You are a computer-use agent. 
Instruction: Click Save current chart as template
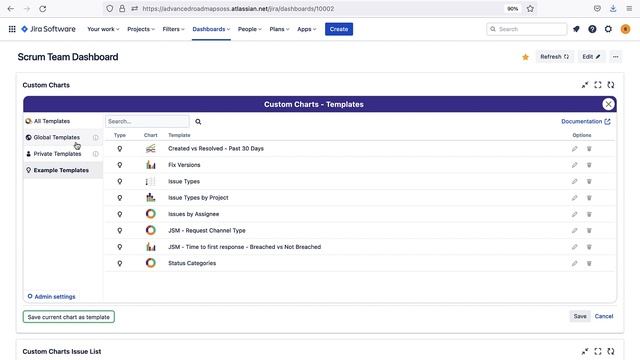click(69, 317)
